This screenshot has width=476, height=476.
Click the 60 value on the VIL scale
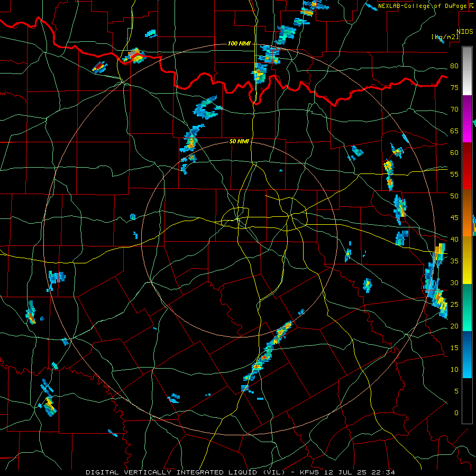point(454,153)
